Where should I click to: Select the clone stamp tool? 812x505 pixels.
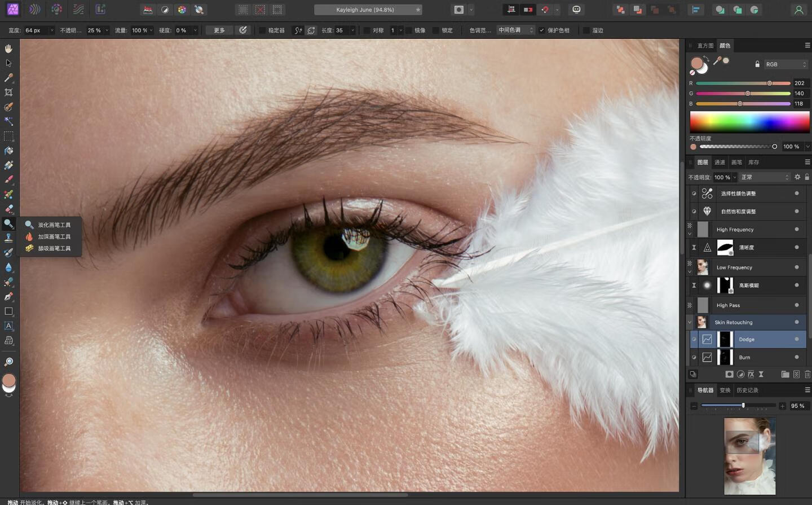pyautogui.click(x=8, y=238)
